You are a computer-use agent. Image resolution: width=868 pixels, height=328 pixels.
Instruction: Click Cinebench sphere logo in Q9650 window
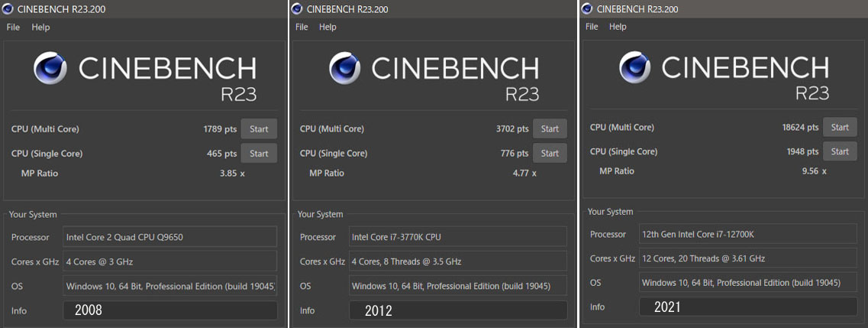click(50, 68)
